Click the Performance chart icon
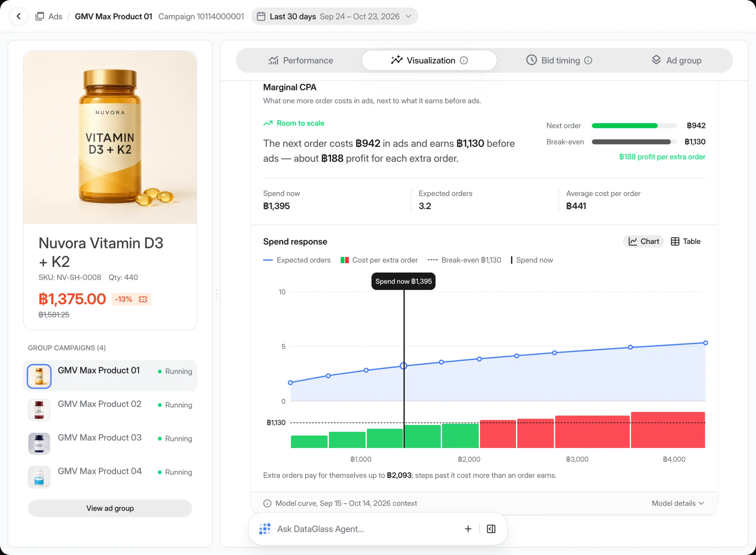 pos(273,60)
